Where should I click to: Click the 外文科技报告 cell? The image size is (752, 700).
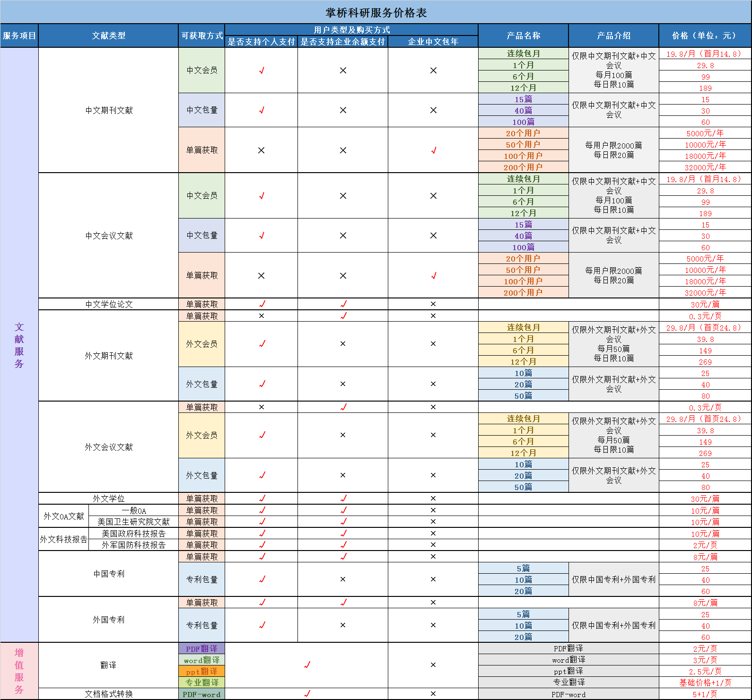(x=64, y=539)
